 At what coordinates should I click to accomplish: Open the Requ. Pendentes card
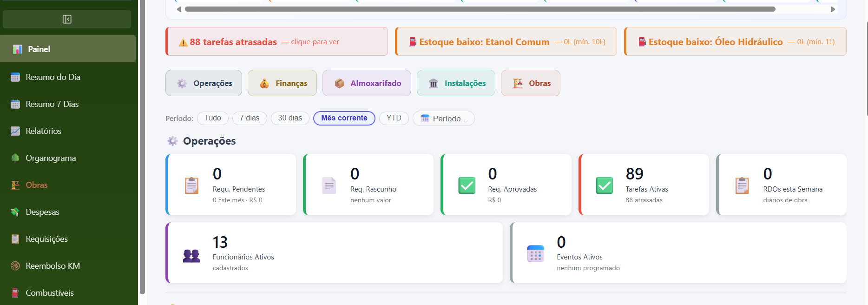[231, 185]
